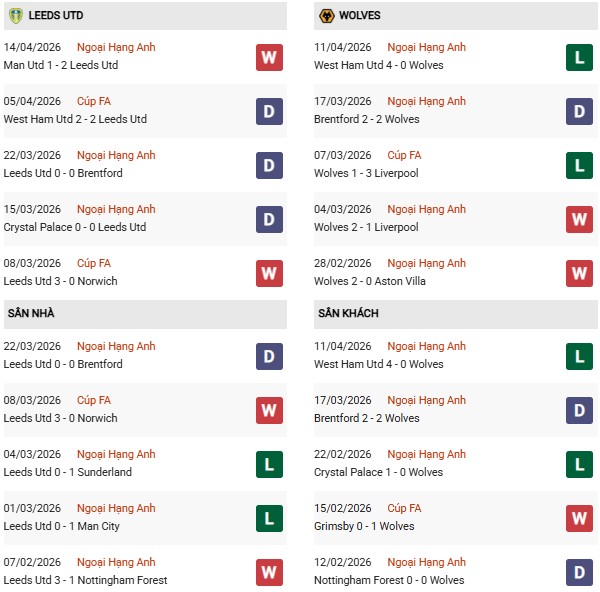The height and width of the screenshot is (592, 600).
Task: Open the Cúp FA link dated 05/04/2026
Action: coord(93,102)
